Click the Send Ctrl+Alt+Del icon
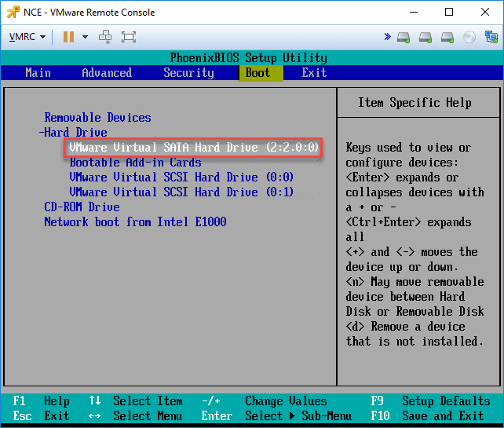504x428 pixels. tap(105, 37)
